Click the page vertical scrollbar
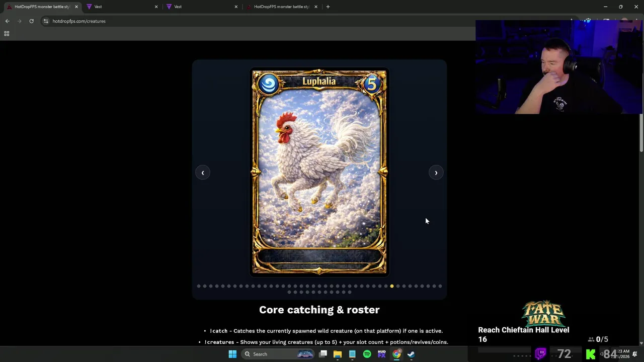 (641, 133)
